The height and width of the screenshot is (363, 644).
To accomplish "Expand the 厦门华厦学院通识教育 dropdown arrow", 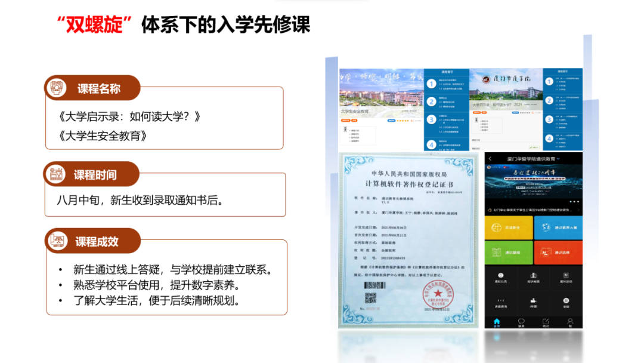I will point(559,159).
